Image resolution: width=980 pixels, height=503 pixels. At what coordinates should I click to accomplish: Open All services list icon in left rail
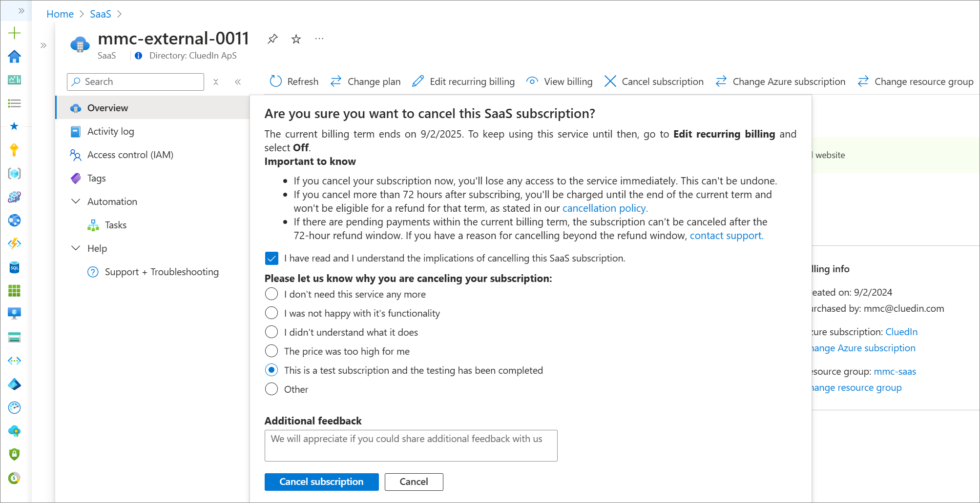tap(14, 103)
